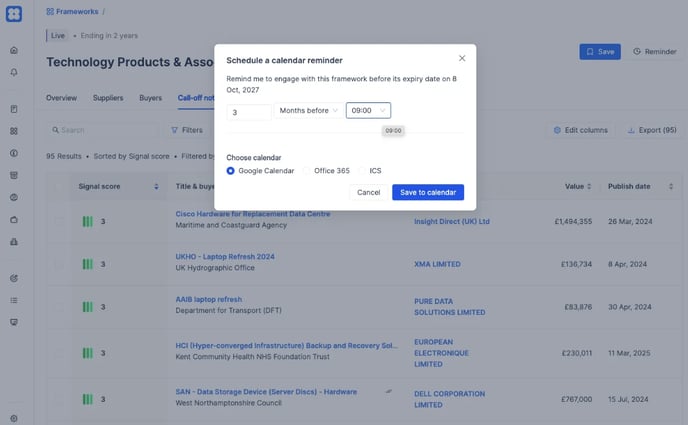
Task: Open AAIB laptop refresh notice
Action: coord(209,299)
